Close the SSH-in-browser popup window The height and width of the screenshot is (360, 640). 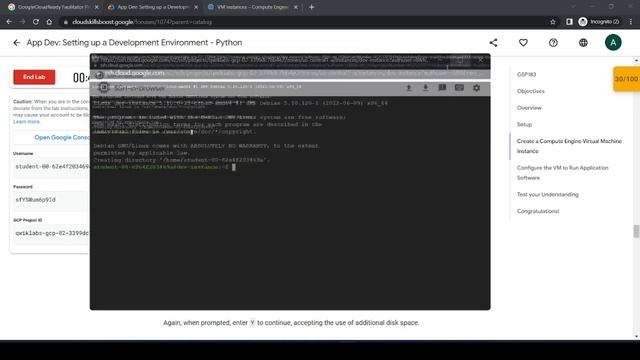tap(480, 60)
